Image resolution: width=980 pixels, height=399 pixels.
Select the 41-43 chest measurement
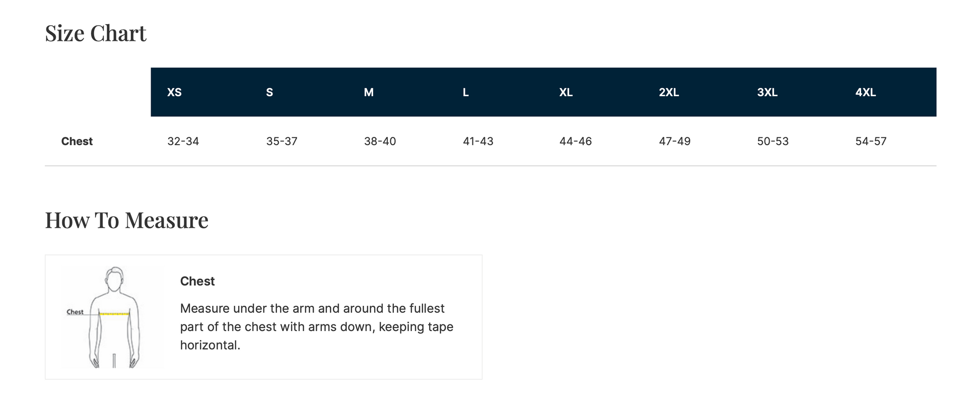tap(478, 141)
